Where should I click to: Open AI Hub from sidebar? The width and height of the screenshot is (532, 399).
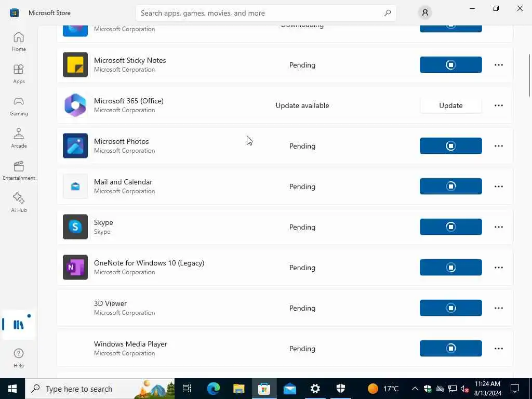(19, 203)
